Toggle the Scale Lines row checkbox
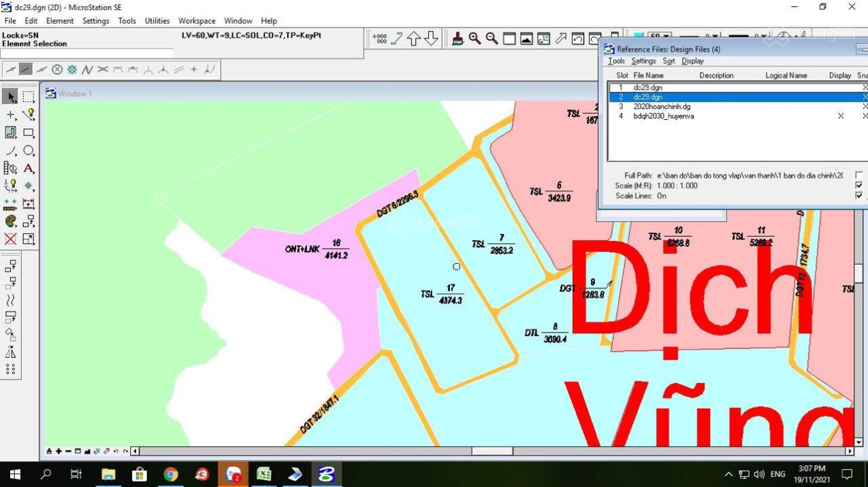Viewport: 868px width, 487px height. (859, 196)
